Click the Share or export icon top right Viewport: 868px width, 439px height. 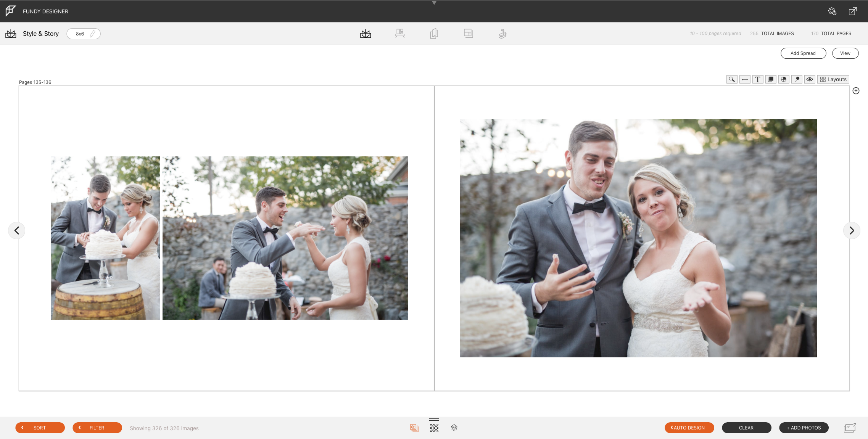point(853,11)
